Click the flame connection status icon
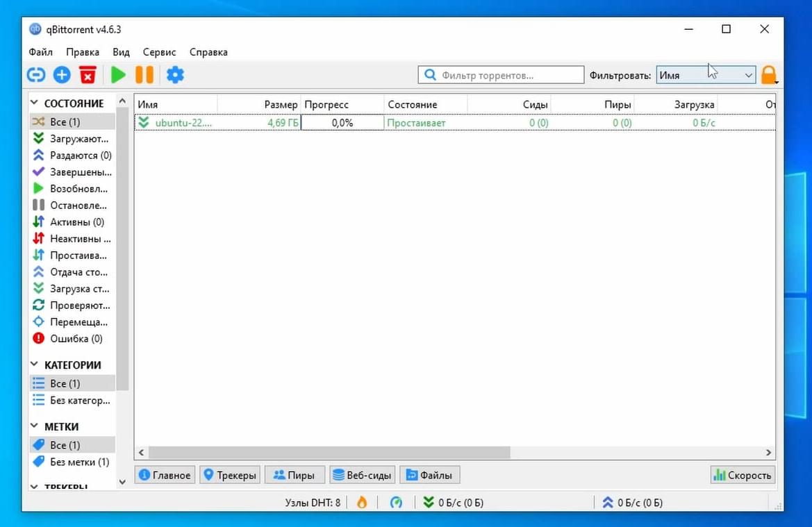 pyautogui.click(x=362, y=502)
